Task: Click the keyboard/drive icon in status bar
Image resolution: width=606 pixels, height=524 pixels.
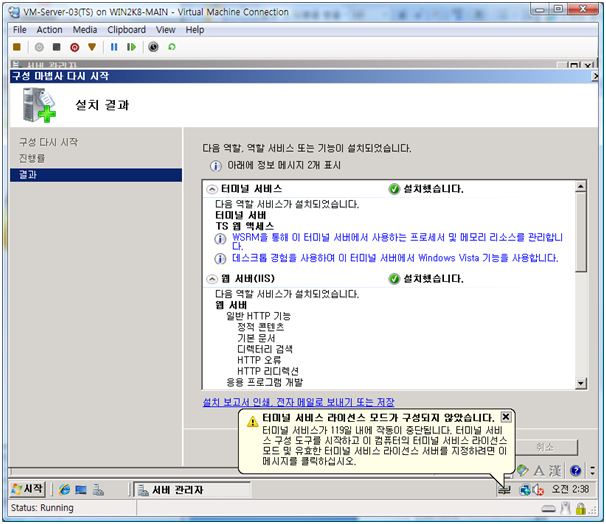Action: click(x=548, y=509)
